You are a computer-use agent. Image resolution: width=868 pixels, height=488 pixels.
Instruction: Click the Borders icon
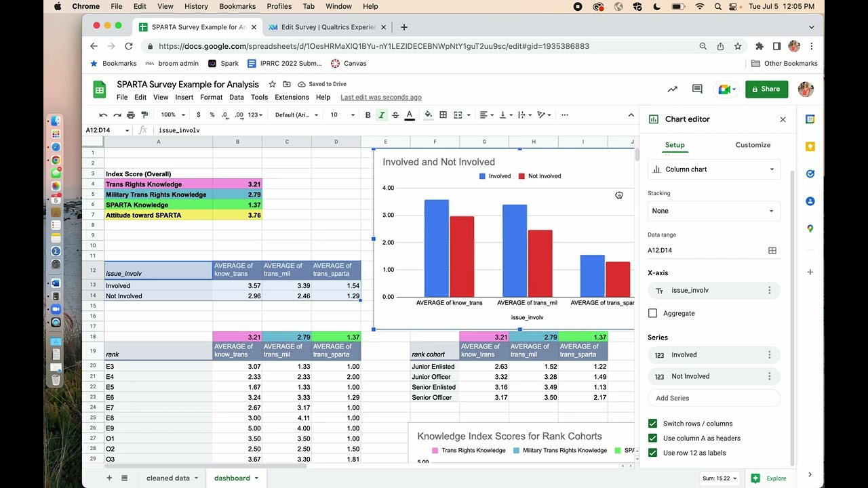coord(443,115)
